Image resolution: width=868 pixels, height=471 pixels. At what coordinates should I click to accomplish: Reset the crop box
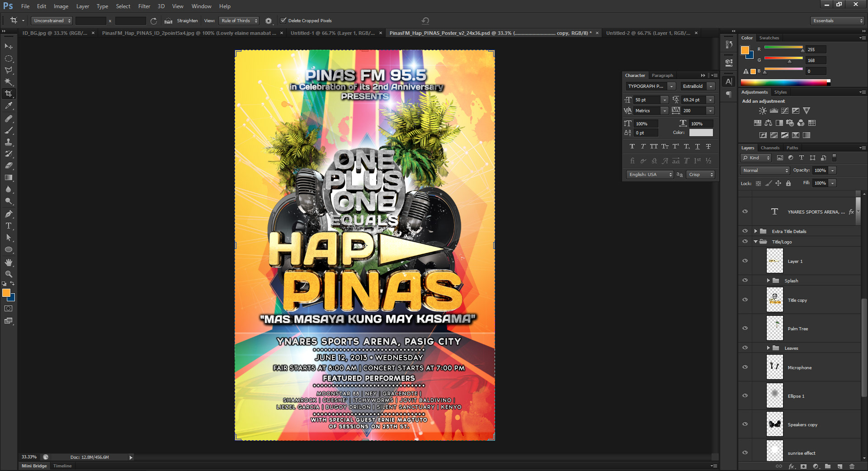coord(425,21)
